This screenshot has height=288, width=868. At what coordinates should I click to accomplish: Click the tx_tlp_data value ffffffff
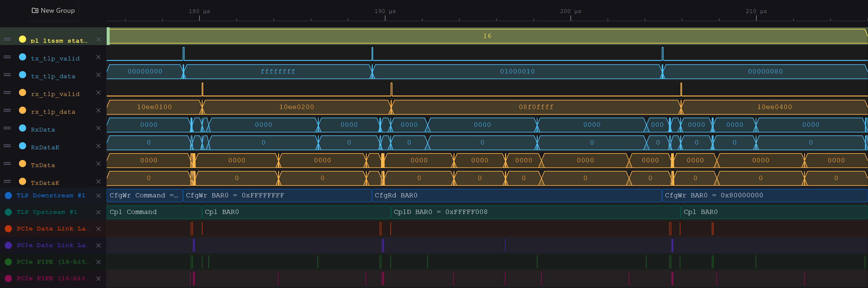(x=278, y=71)
